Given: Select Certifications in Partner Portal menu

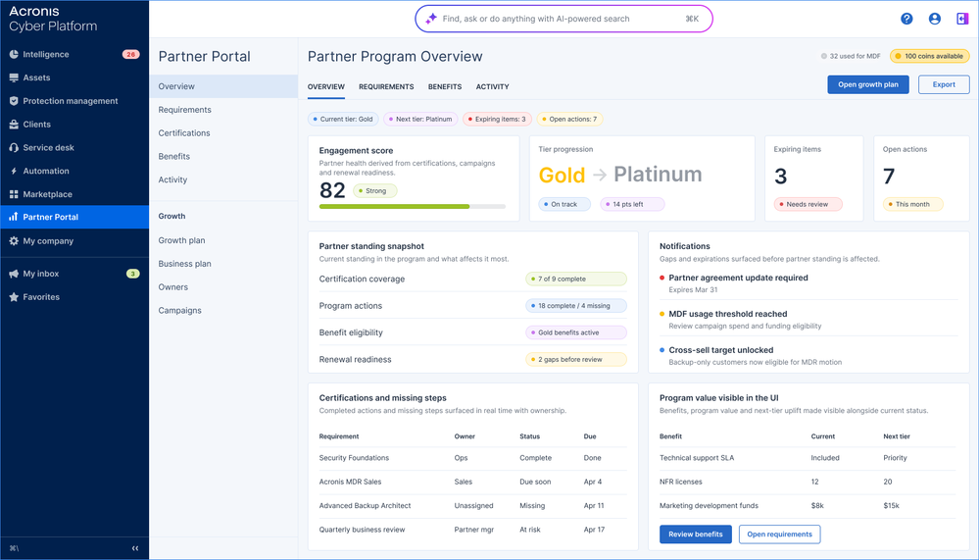Looking at the screenshot, I should 223,133.
